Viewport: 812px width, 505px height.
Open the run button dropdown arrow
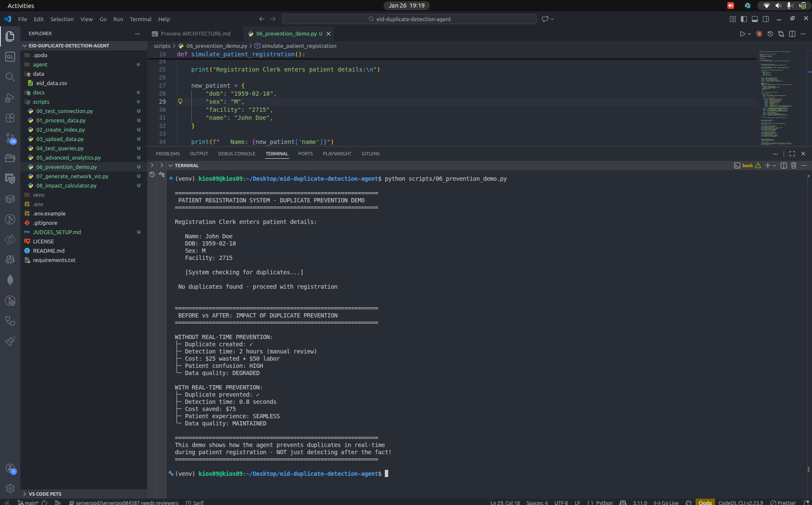(749, 34)
